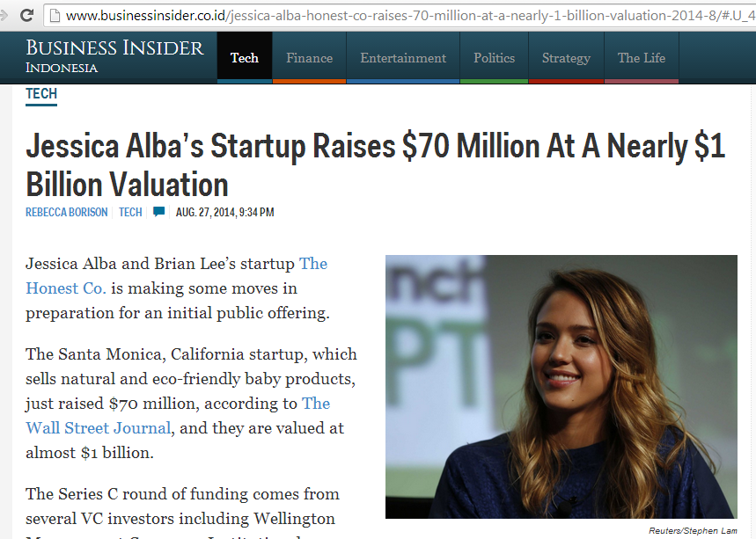Screen dimensions: 756x539
Task: Open the Finance navigation tab
Action: (x=309, y=58)
